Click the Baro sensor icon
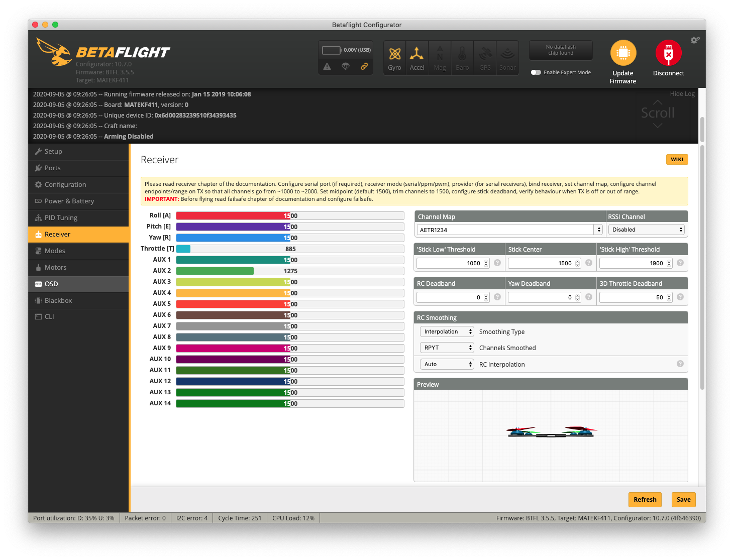The width and height of the screenshot is (734, 560). (462, 58)
